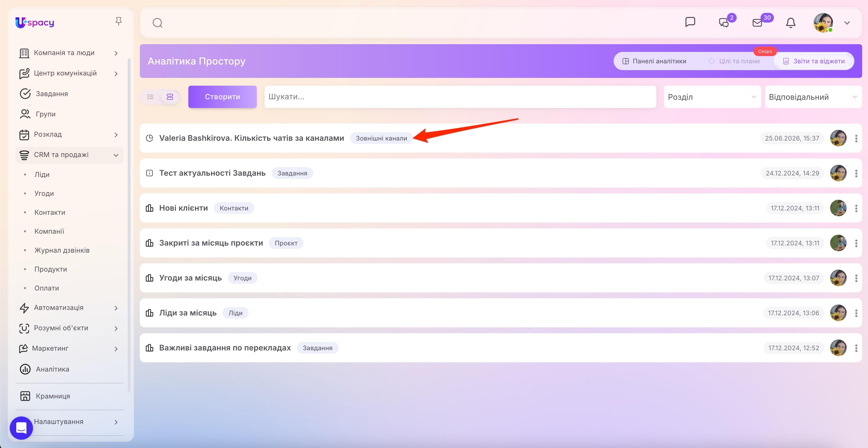Open Ліди under CRM
This screenshot has width=868, height=448.
[42, 174]
